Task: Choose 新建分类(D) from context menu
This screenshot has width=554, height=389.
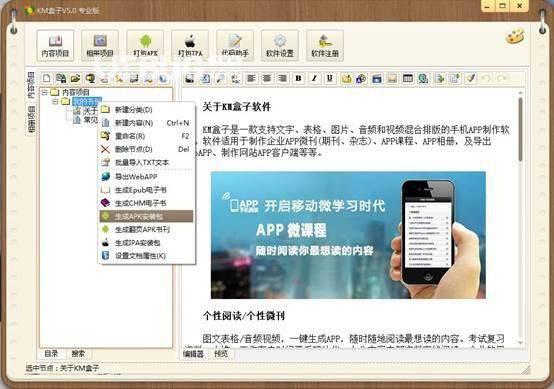Action: pos(146,110)
